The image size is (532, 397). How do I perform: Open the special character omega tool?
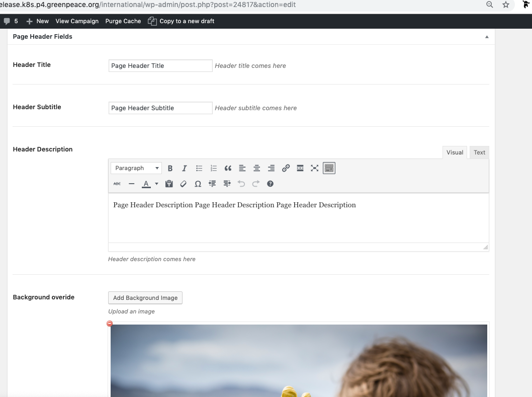[198, 184]
